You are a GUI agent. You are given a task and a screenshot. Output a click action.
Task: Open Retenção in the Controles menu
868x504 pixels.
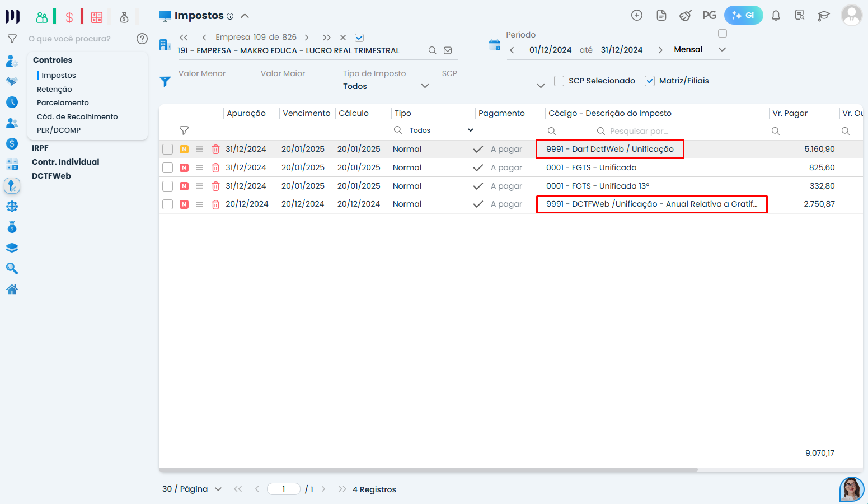[54, 89]
